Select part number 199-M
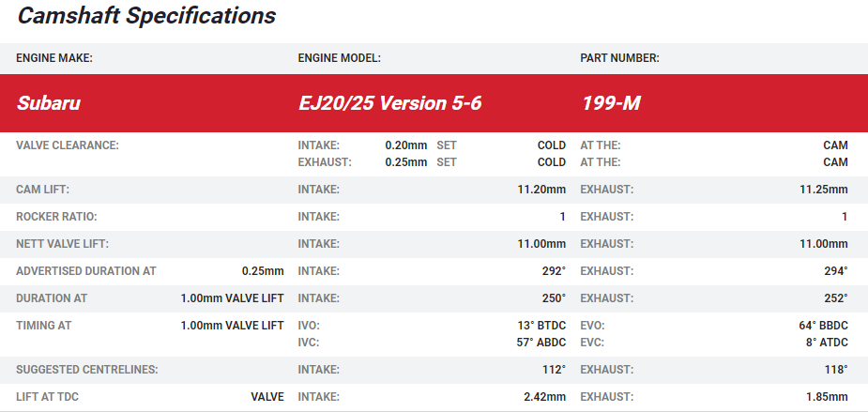 [x=610, y=103]
